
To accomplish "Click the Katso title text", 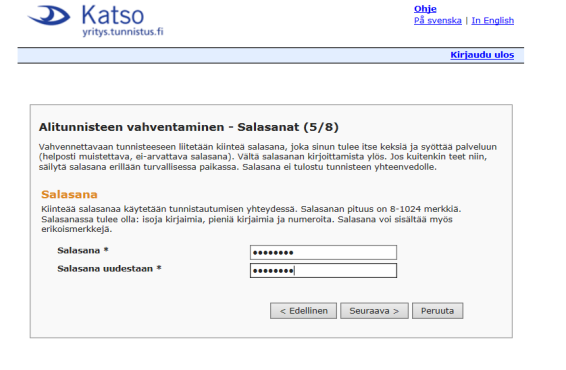I will coord(113,16).
